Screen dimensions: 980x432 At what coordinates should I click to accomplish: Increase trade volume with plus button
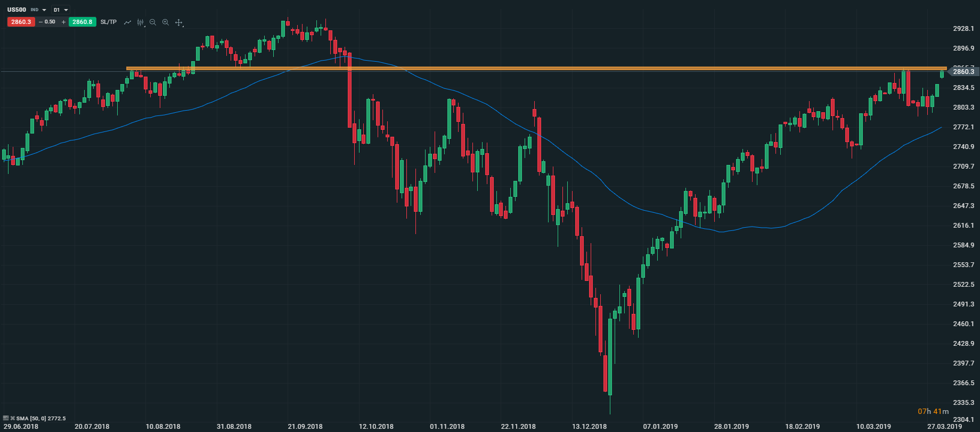64,22
